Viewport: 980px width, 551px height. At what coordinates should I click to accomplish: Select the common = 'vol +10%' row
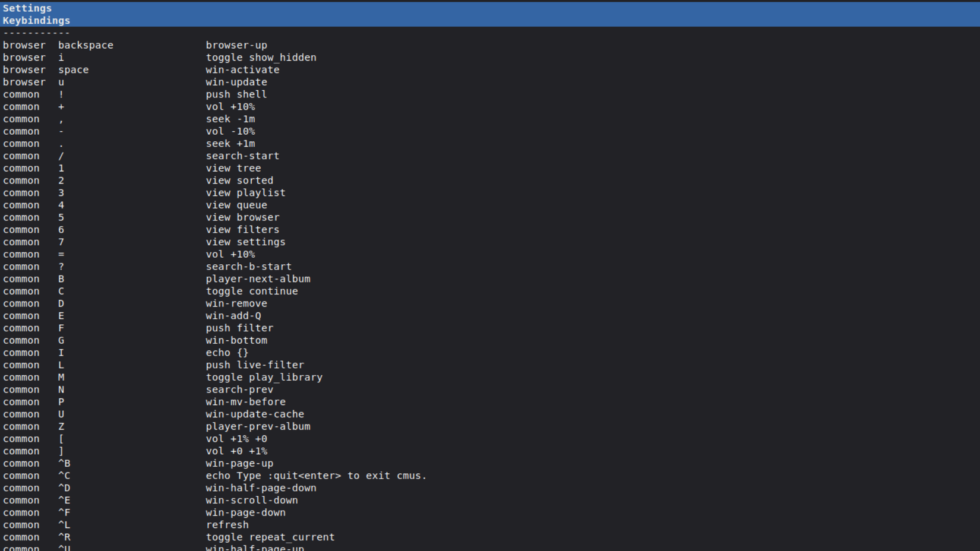(490, 254)
